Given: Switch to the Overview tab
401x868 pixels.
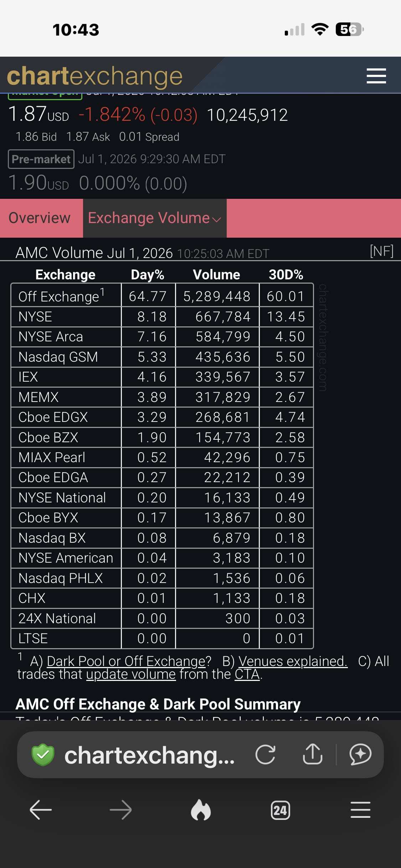Looking at the screenshot, I should click(40, 218).
